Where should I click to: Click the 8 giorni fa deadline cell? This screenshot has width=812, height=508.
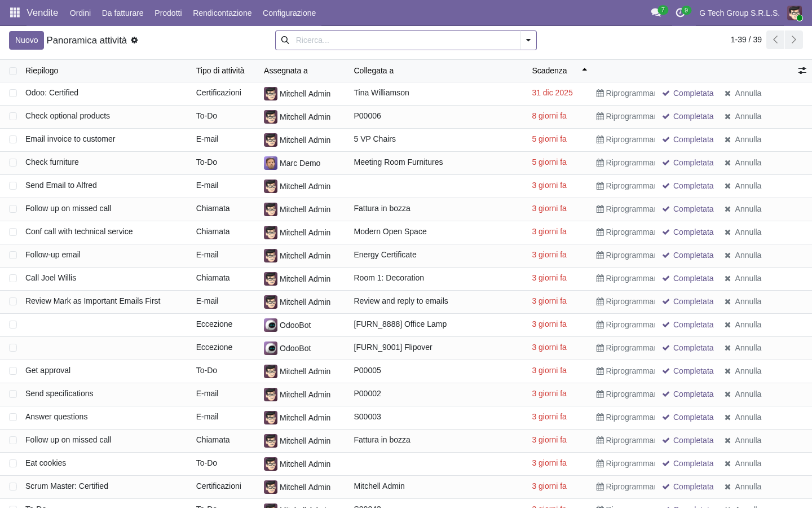click(x=549, y=116)
